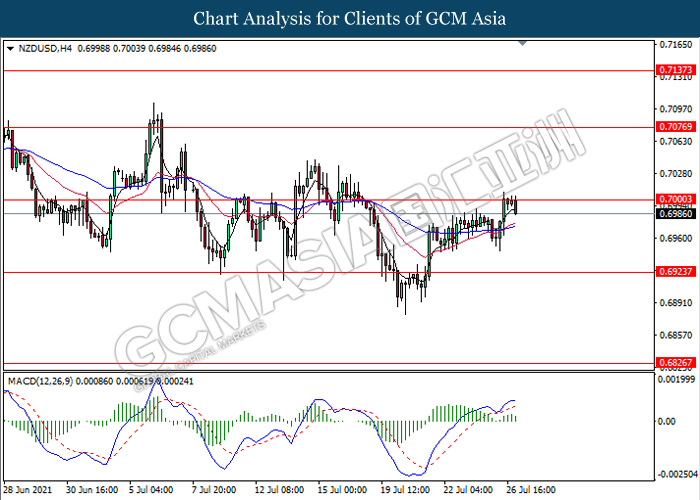Click the 30 Jun 16:00 time label
700x500 pixels.
(x=92, y=490)
